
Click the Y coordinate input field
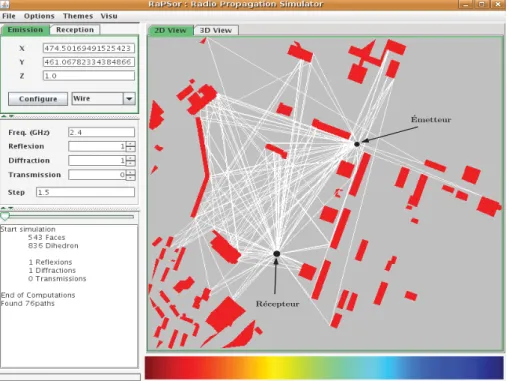(89, 62)
